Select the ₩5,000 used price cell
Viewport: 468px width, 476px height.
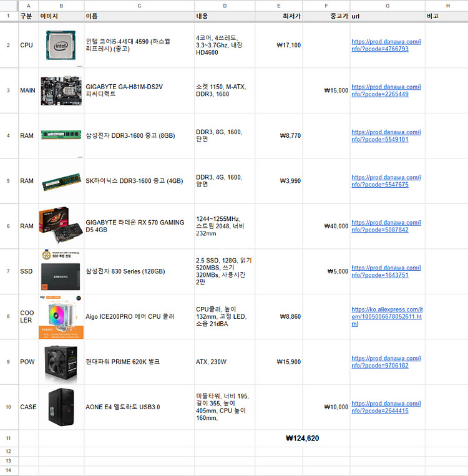326,271
